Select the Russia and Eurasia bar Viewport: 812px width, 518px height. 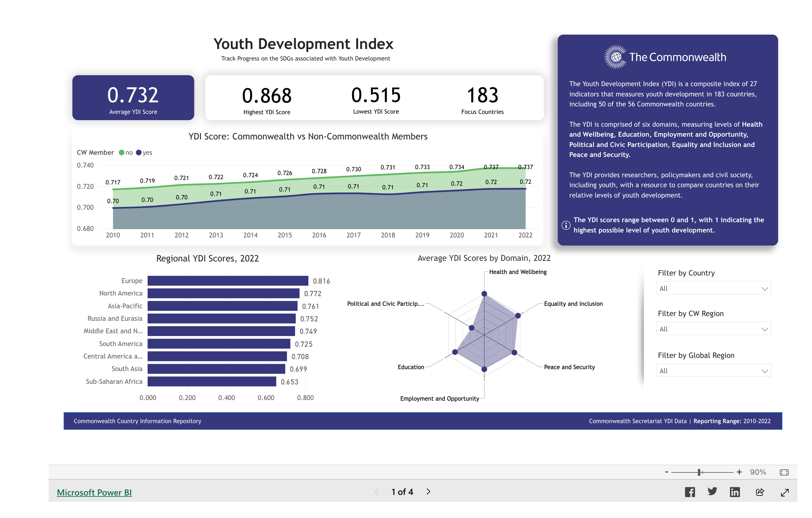(221, 318)
